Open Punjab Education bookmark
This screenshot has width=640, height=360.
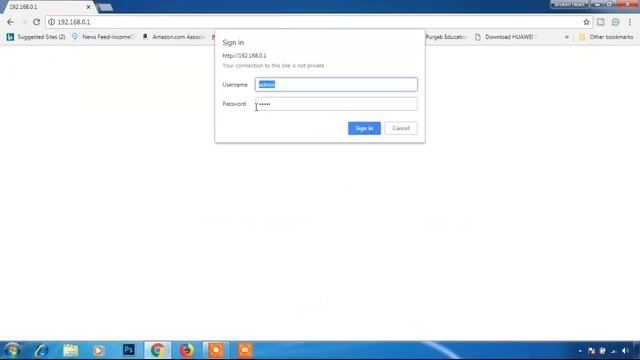445,37
